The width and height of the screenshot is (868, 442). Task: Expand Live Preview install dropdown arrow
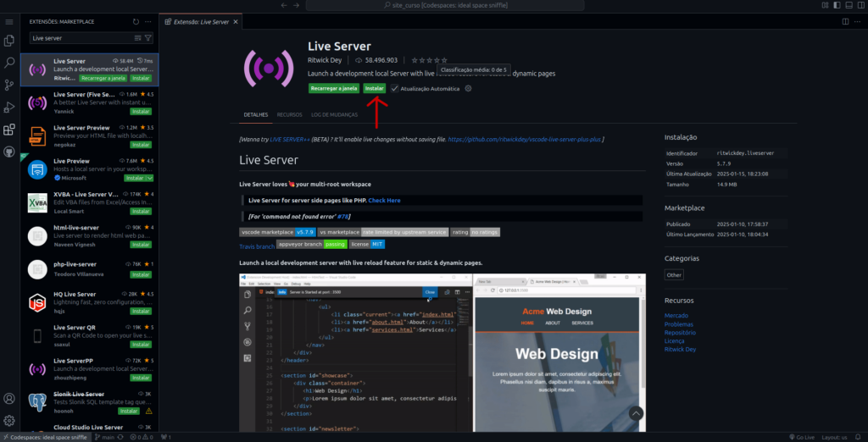150,178
